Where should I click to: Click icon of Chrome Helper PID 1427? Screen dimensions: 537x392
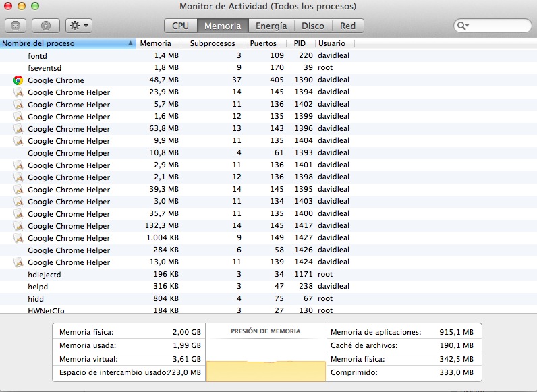pyautogui.click(x=18, y=238)
